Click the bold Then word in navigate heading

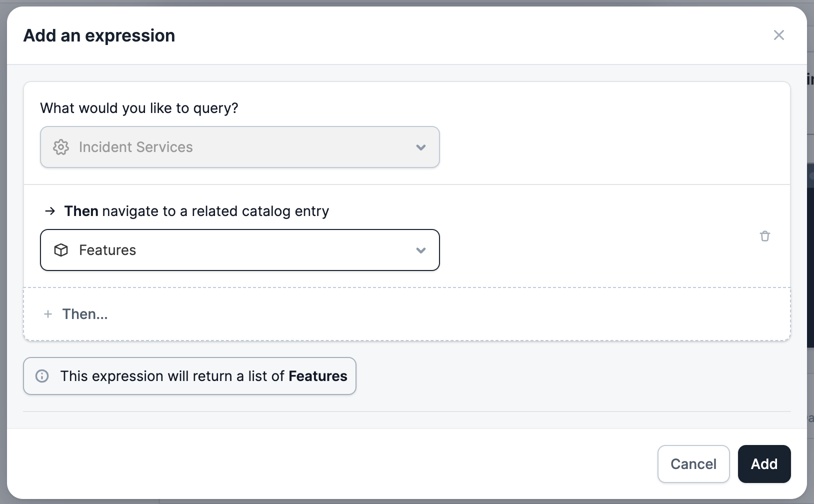tap(81, 211)
